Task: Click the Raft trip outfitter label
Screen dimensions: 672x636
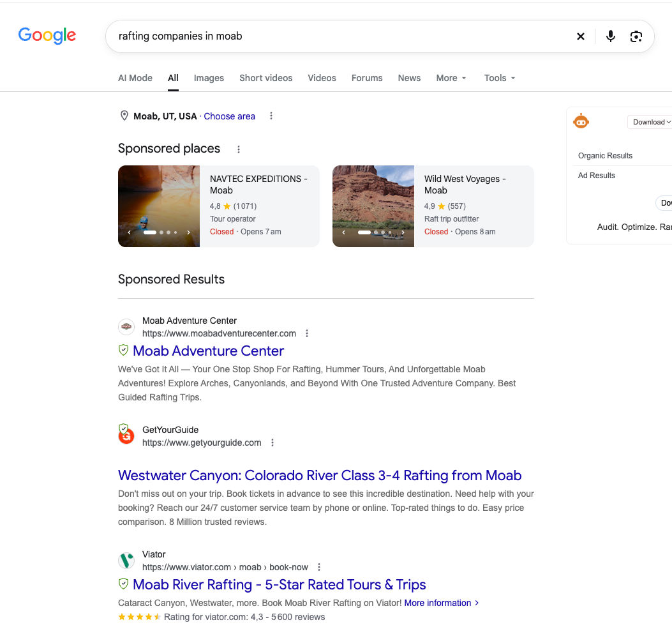Action: 452,219
